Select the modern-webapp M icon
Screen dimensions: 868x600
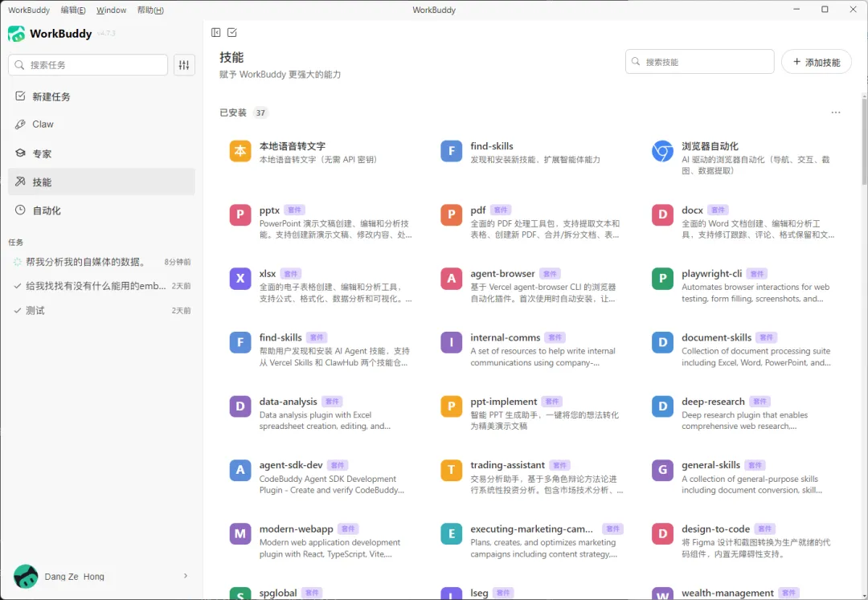[240, 533]
